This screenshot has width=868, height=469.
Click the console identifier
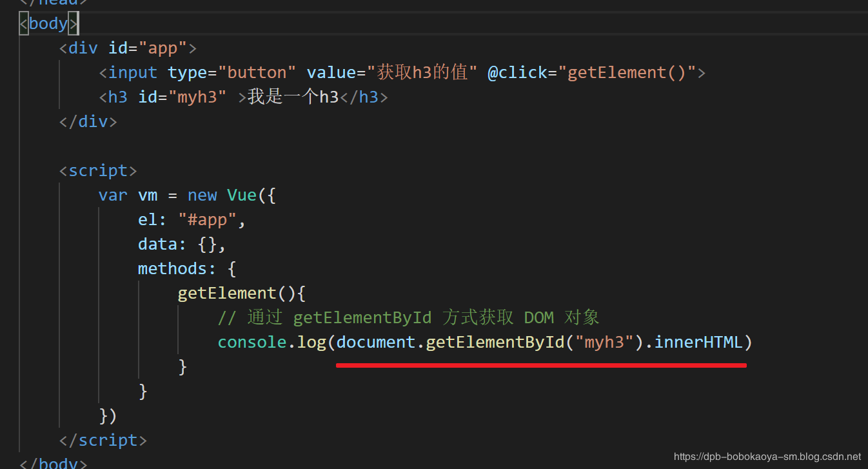tap(252, 342)
